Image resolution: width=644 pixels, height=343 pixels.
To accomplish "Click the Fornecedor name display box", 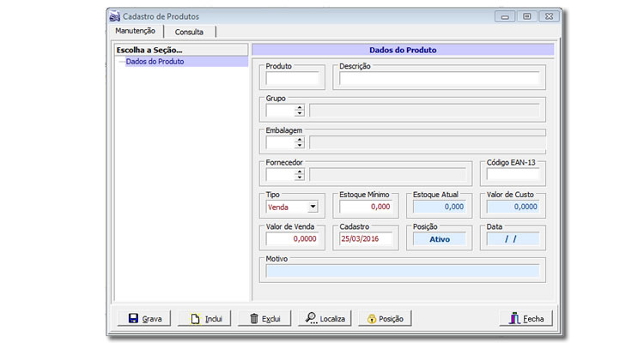I will point(388,174).
